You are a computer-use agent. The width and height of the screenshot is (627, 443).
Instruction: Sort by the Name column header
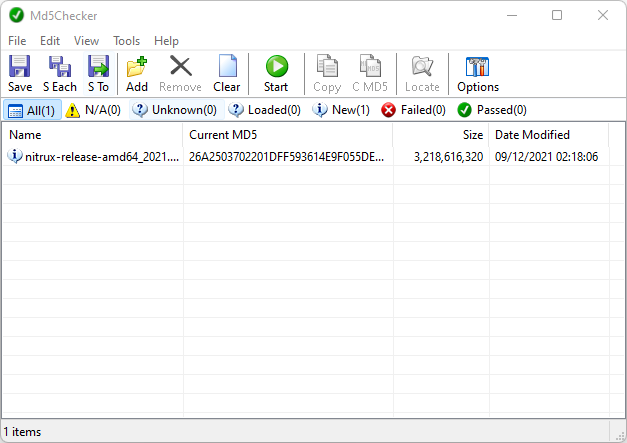point(93,135)
